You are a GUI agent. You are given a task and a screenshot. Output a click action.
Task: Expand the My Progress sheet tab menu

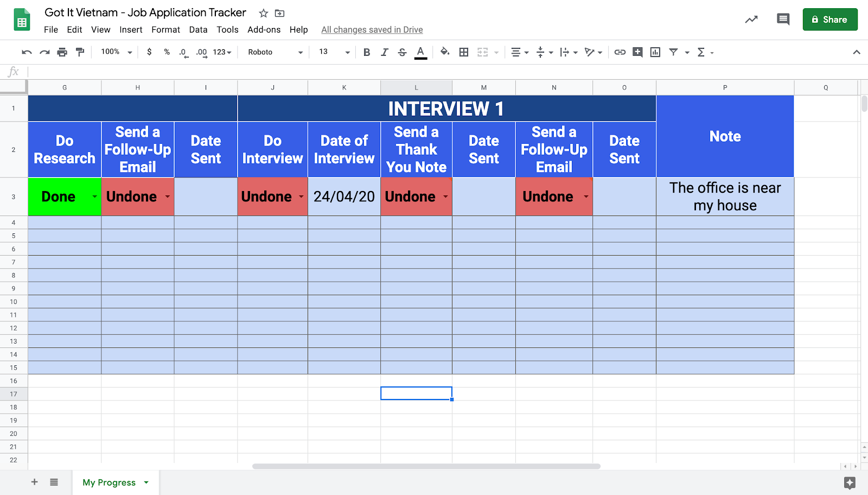coord(146,483)
